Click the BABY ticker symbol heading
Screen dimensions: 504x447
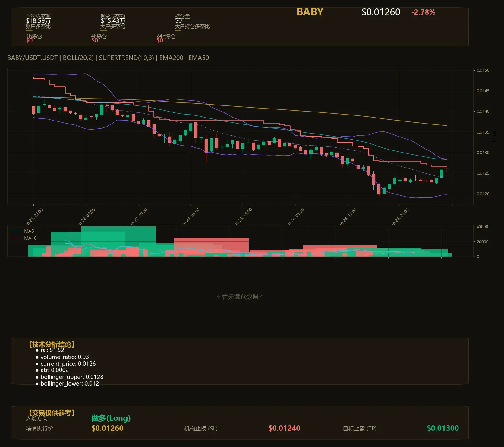tap(310, 12)
